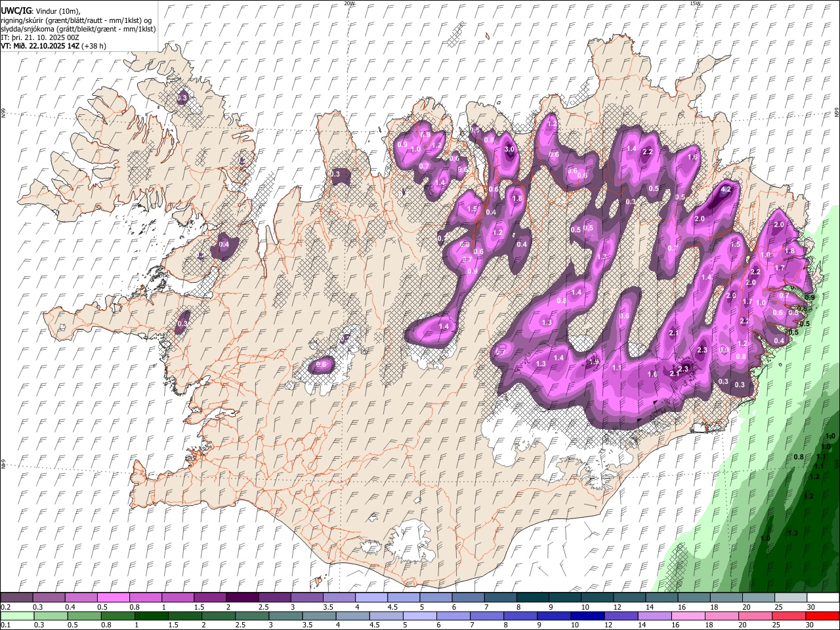Select the 25–30 swatch in the rain legend
Image resolution: width=840 pixels, height=630 pixels.
coord(789,616)
